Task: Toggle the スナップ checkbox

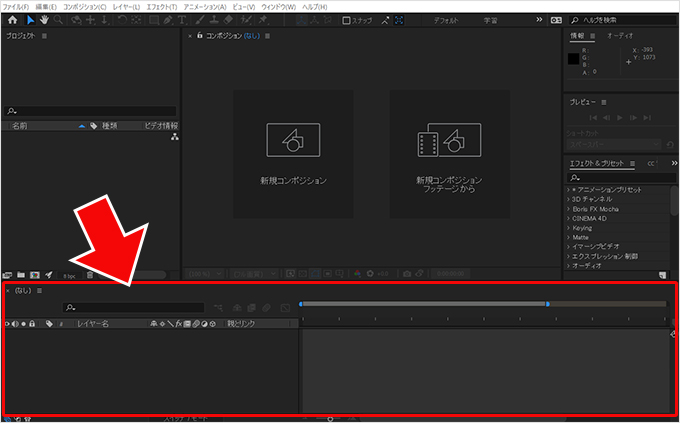Action: (x=346, y=20)
